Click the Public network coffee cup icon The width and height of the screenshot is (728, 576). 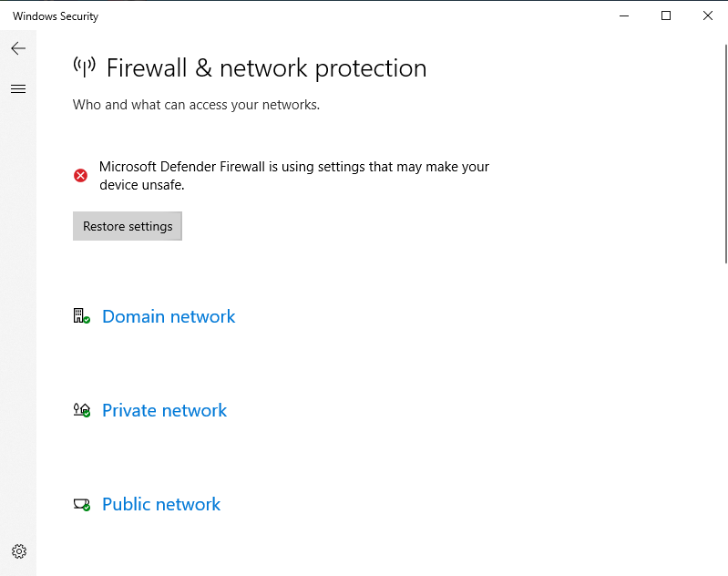tap(81, 504)
